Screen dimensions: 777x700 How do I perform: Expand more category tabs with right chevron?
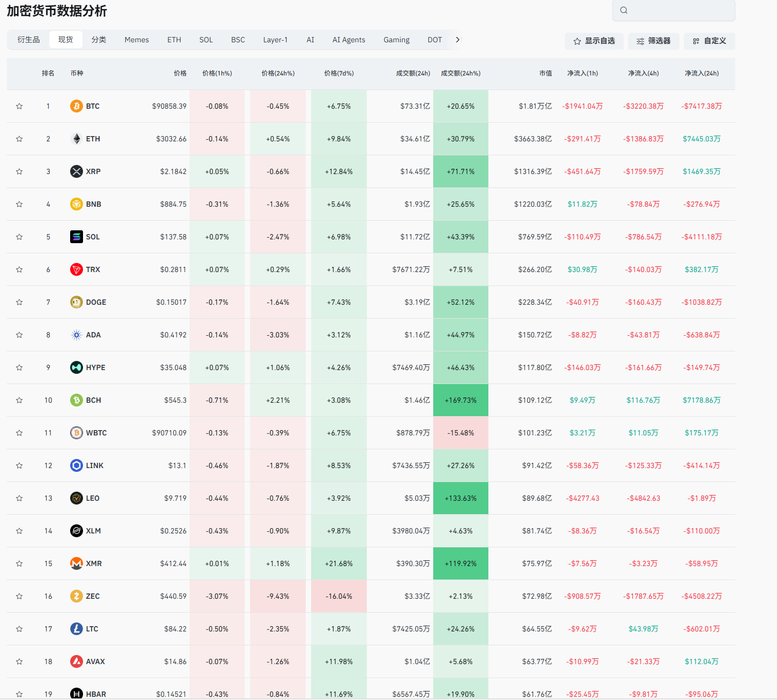click(457, 40)
